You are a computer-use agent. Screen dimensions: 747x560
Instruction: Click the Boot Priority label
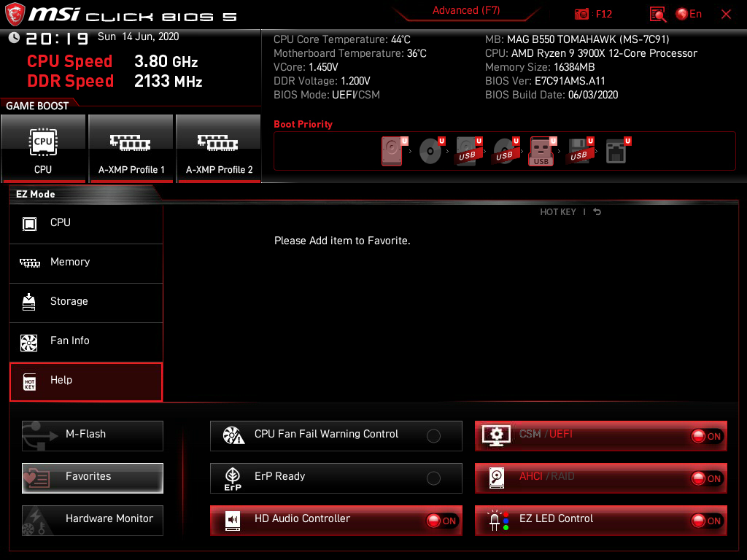tap(303, 124)
